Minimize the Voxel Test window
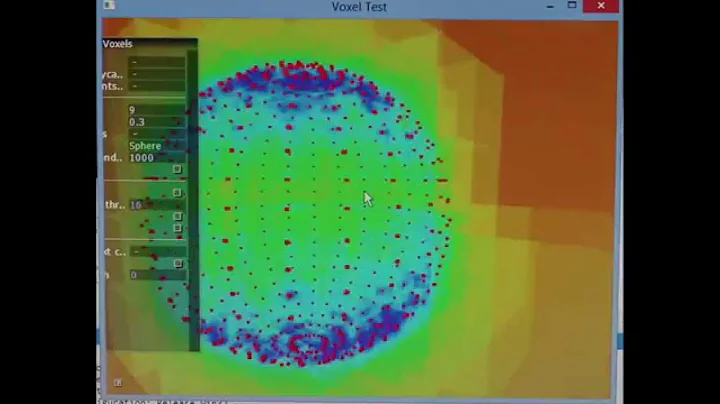The height and width of the screenshot is (404, 720). point(550,6)
